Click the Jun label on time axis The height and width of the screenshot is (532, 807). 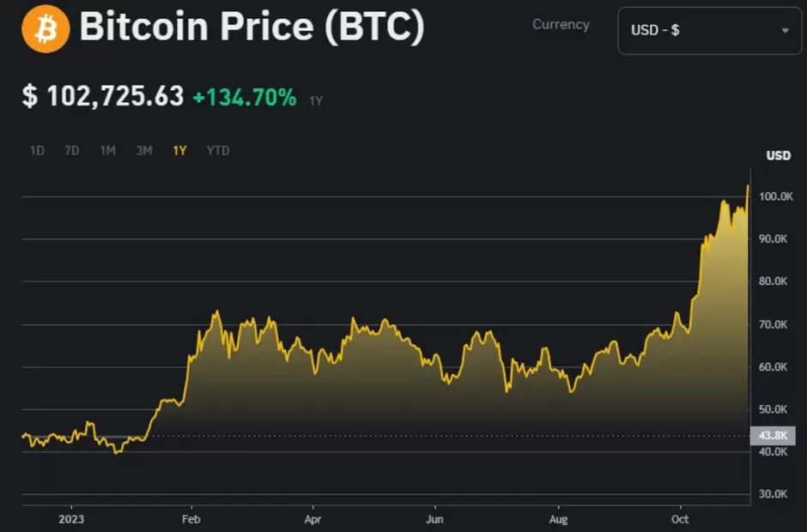point(435,518)
